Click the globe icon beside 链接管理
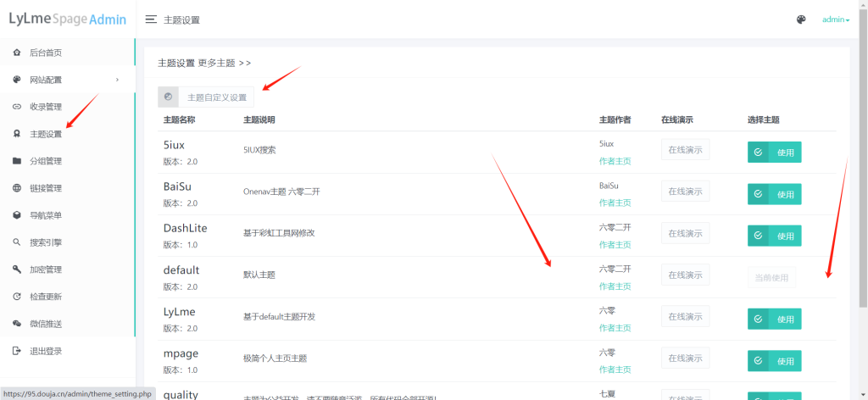The height and width of the screenshot is (400, 868). coord(17,188)
